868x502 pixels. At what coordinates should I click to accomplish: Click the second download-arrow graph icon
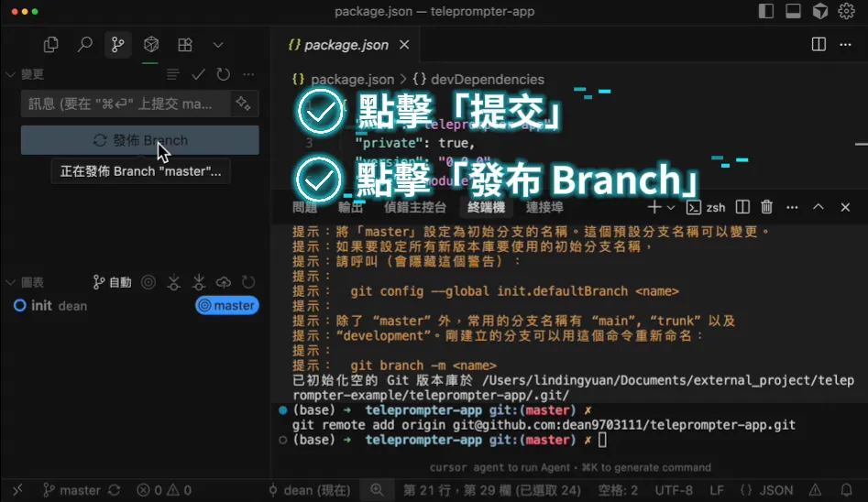(x=199, y=282)
